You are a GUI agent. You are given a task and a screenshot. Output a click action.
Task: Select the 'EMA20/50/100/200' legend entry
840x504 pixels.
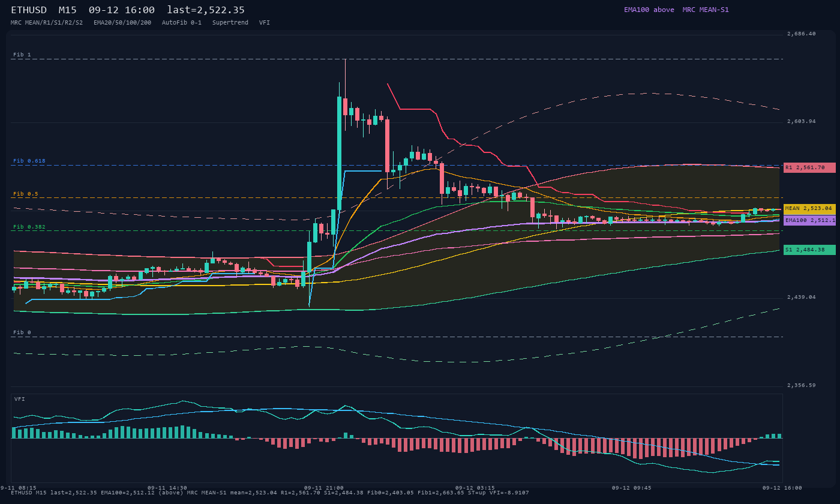click(x=122, y=22)
